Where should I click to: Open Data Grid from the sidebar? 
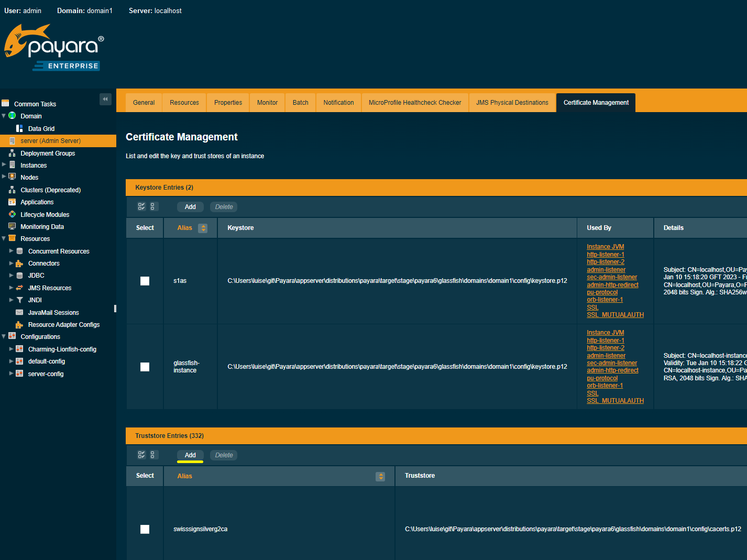(x=41, y=128)
